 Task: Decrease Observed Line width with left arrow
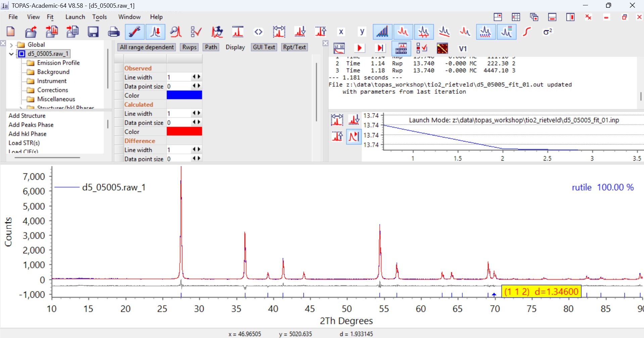pos(194,77)
